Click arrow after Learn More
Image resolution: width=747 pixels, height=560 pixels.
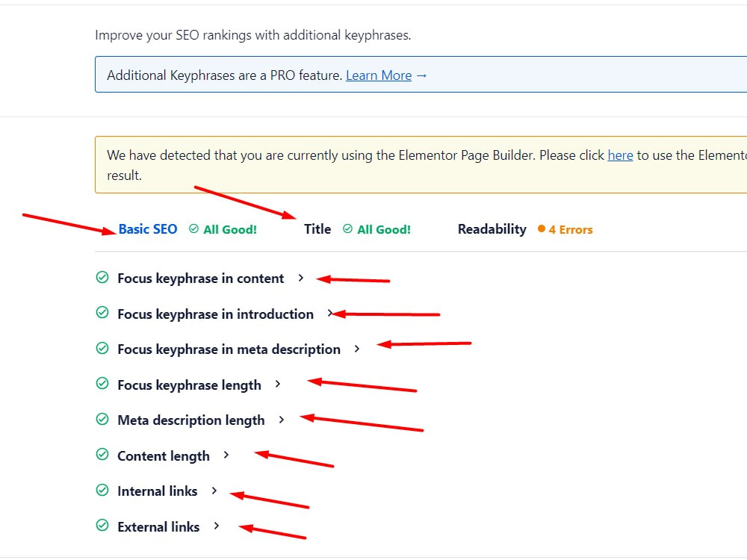[421, 75]
